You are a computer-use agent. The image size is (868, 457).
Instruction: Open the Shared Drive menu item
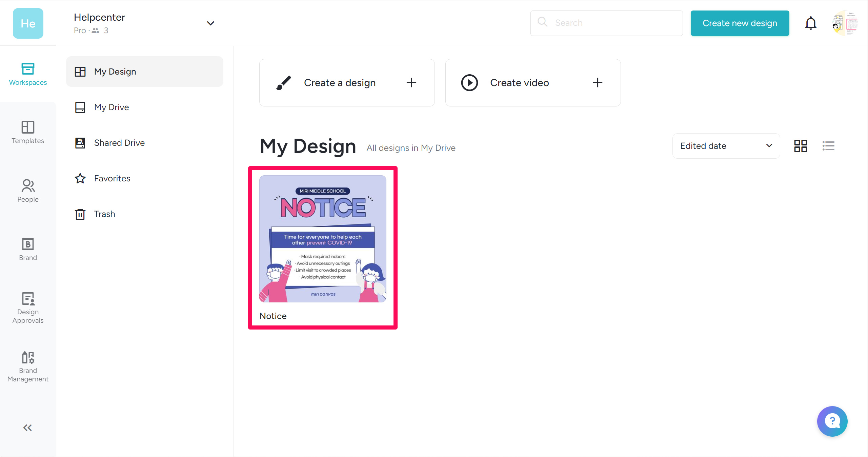[119, 143]
